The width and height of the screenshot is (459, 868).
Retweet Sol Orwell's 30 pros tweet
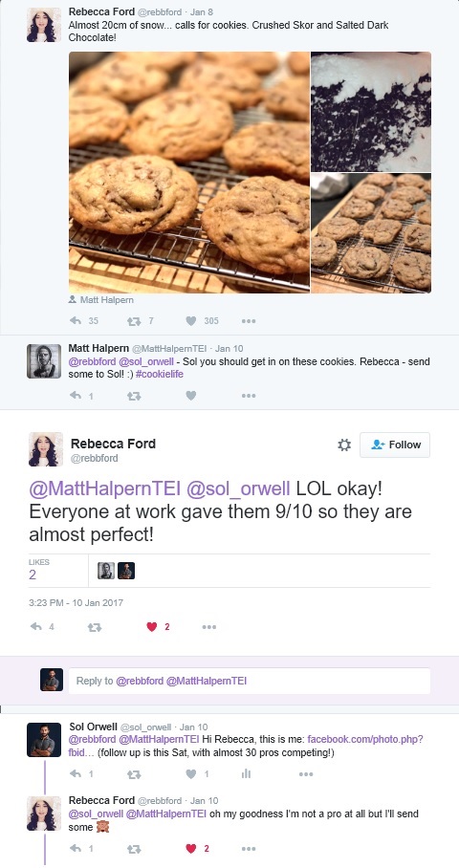[134, 774]
